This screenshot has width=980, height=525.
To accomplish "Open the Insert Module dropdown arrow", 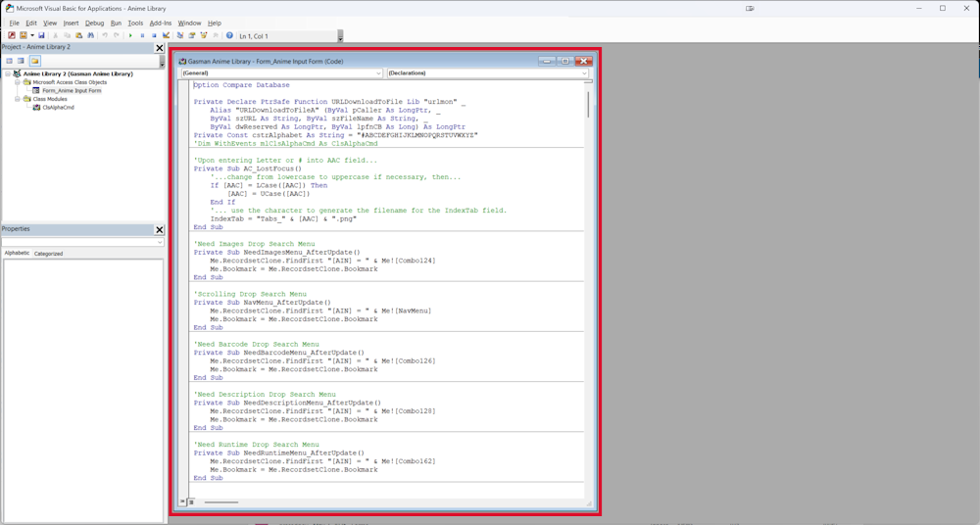I will pyautogui.click(x=32, y=35).
